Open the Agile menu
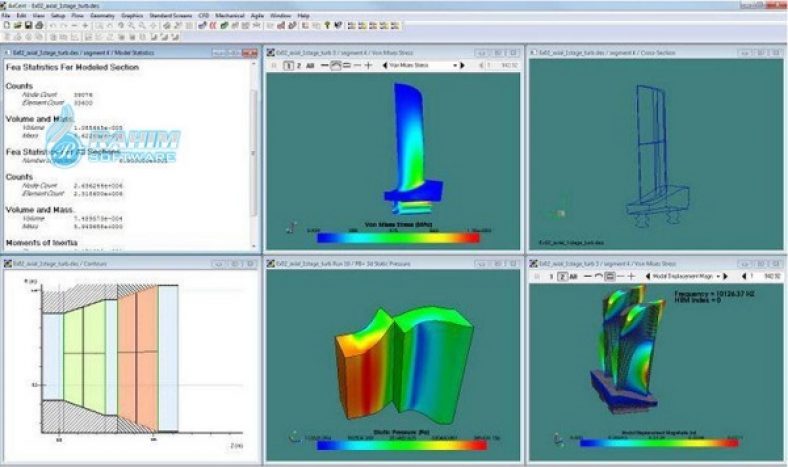The image size is (788, 467). (257, 16)
